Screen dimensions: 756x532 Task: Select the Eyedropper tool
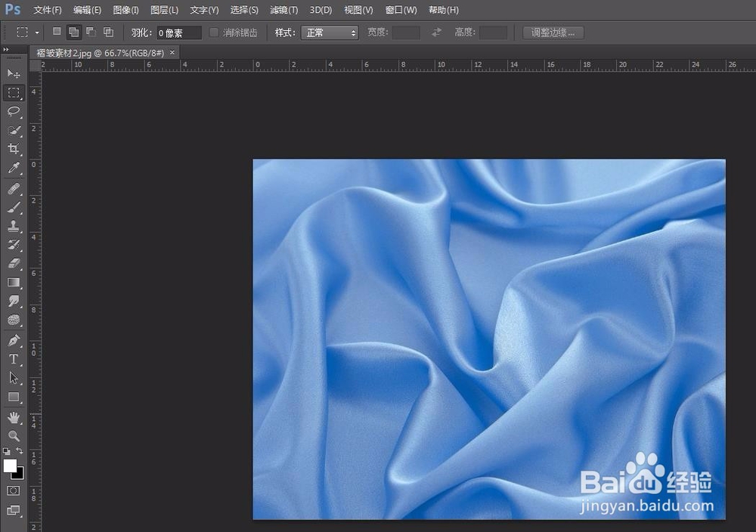point(14,168)
